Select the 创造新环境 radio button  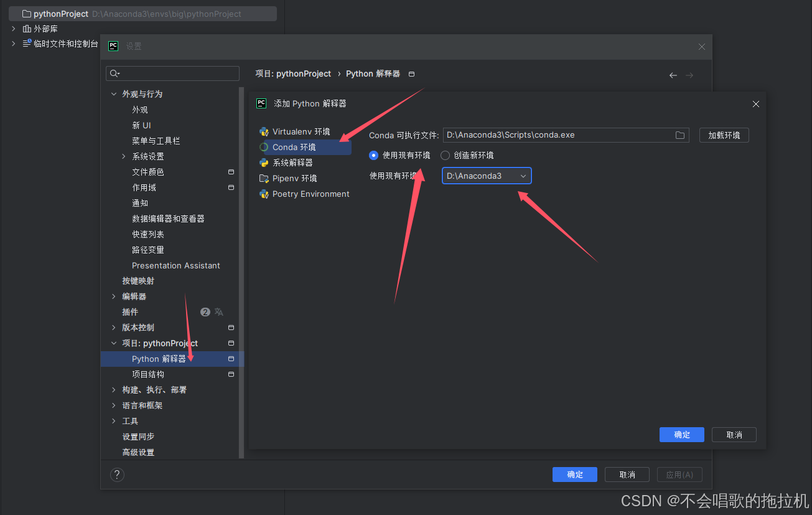pyautogui.click(x=445, y=155)
